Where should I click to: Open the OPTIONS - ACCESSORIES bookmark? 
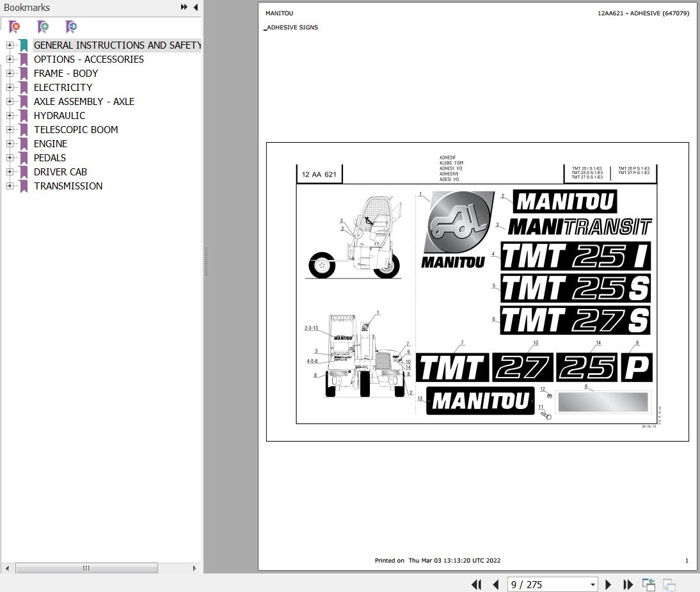coord(89,60)
